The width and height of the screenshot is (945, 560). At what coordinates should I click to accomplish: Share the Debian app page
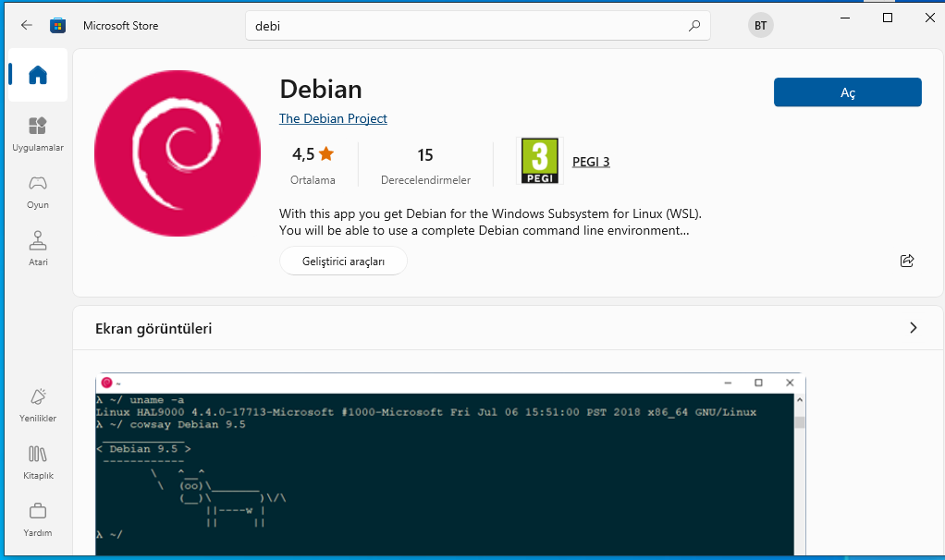(907, 261)
